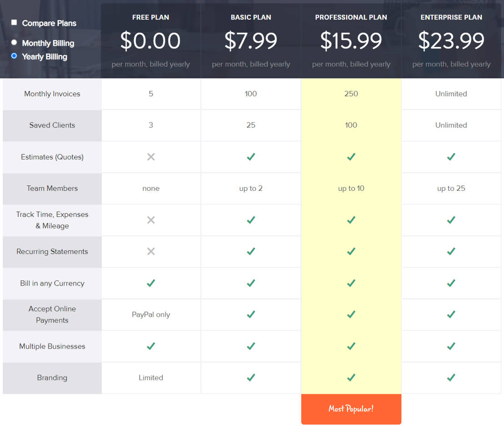Image resolution: width=504 pixels, height=428 pixels.
Task: Select the Free Plan header
Action: 151,17
